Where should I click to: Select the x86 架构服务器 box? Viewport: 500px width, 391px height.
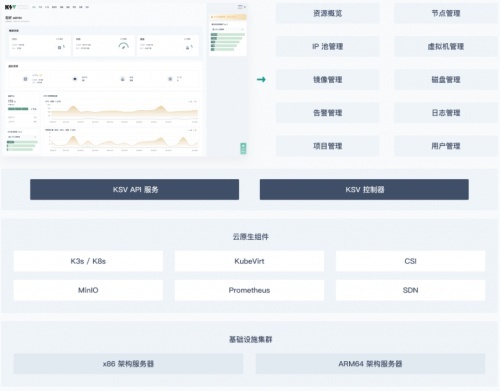click(128, 364)
